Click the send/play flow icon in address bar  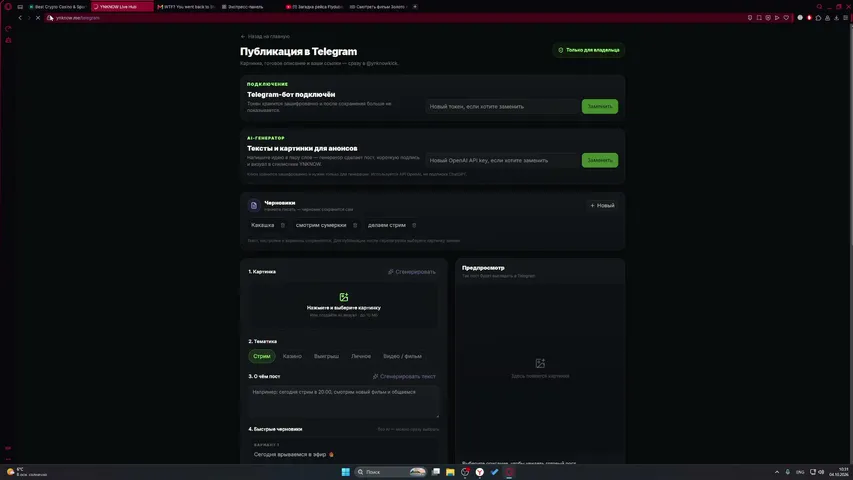point(777,17)
